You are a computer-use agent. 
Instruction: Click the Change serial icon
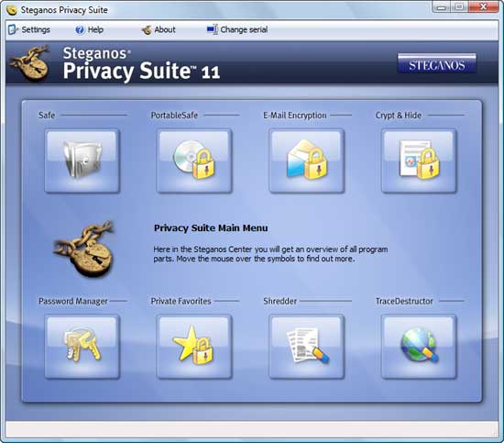tap(213, 29)
